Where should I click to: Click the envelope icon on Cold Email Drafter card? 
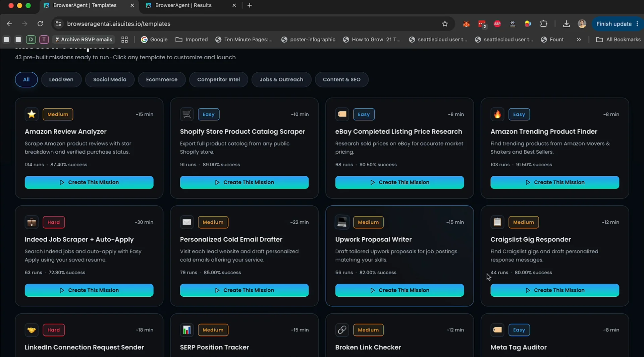click(x=187, y=222)
